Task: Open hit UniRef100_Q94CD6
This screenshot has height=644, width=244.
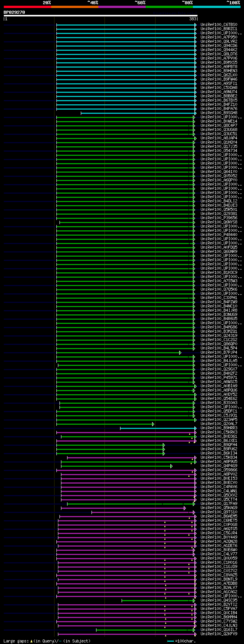Action: pos(219,46)
